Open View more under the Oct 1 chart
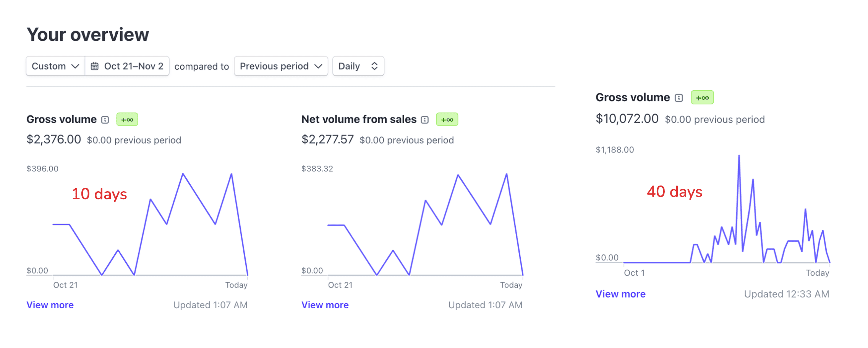Screen dimensions: 868x348 620,294
